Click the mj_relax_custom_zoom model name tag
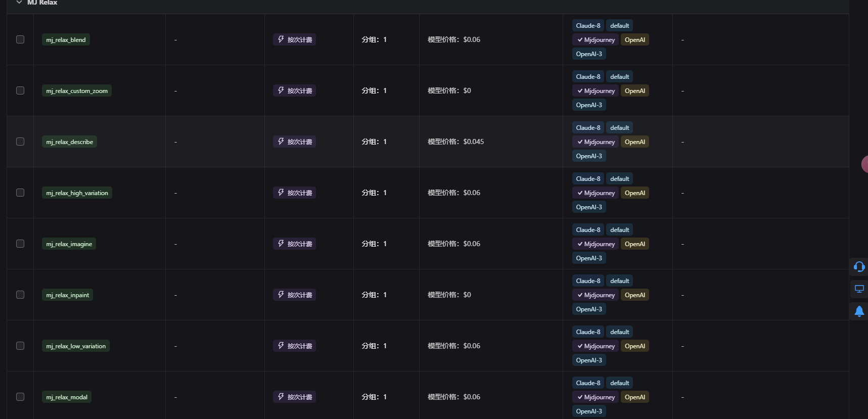Viewport: 868px width, 419px height. 77,91
